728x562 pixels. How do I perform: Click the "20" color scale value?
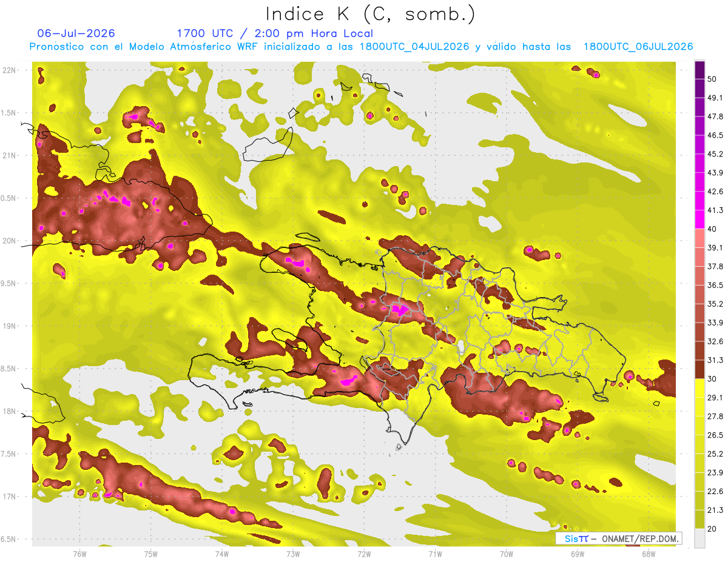[x=712, y=529]
